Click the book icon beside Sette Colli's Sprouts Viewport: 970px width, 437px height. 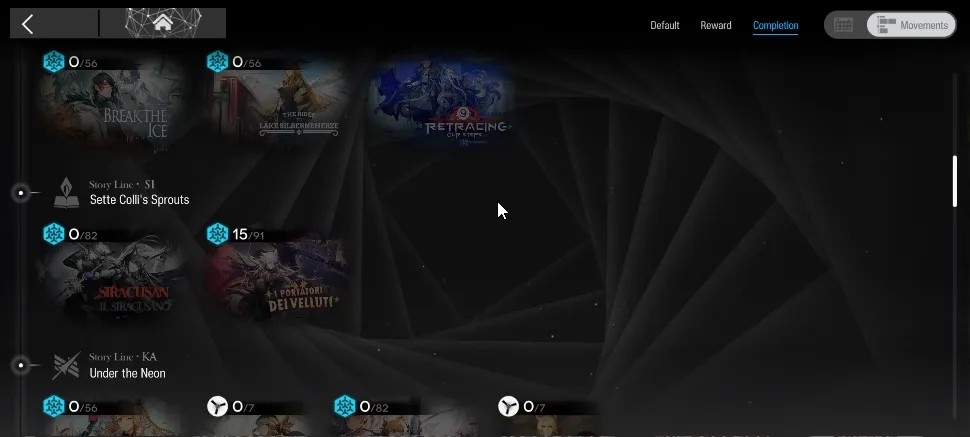tap(66, 193)
